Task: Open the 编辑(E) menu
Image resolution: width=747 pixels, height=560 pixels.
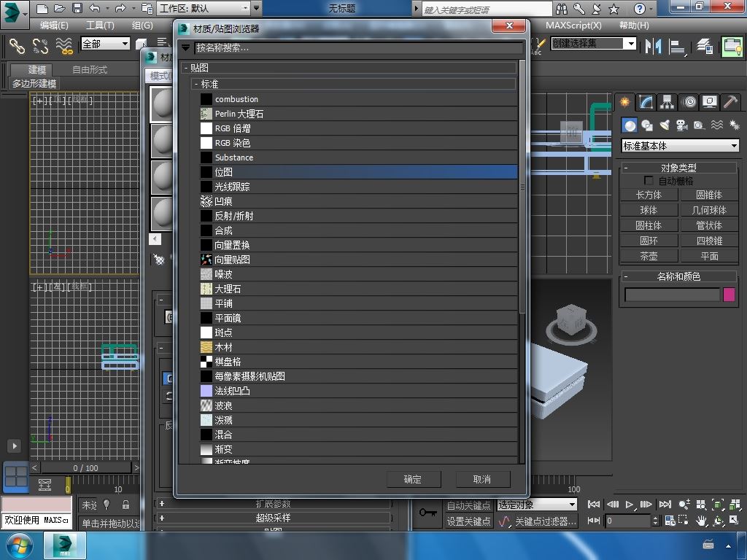Action: coord(54,26)
